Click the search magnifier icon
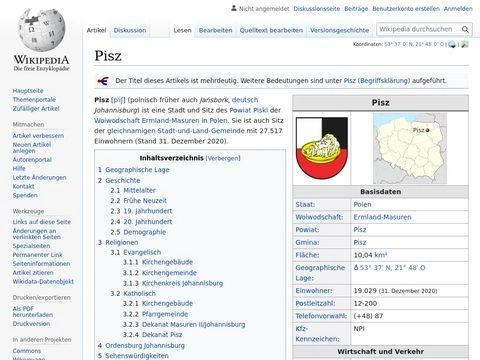This screenshot has width=480, height=360. 465,30
